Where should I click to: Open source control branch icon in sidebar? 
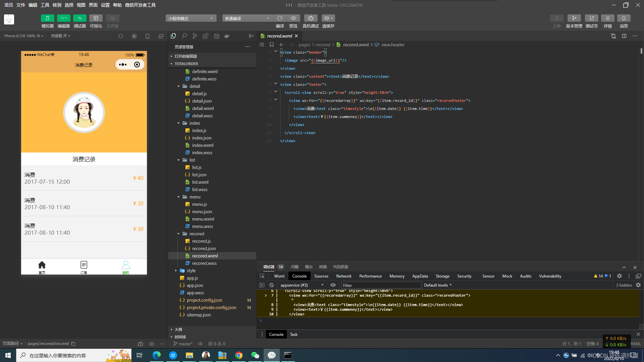pos(195,36)
